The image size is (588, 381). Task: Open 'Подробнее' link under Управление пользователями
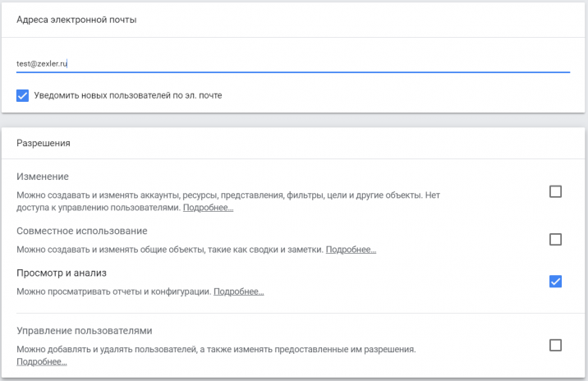(x=42, y=362)
